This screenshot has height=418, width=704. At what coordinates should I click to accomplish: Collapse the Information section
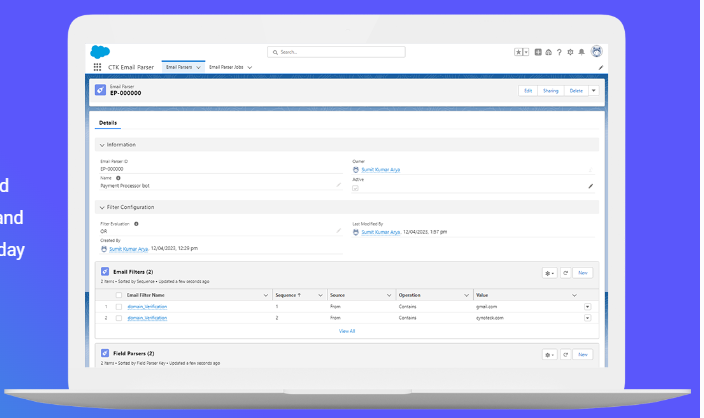pos(101,145)
